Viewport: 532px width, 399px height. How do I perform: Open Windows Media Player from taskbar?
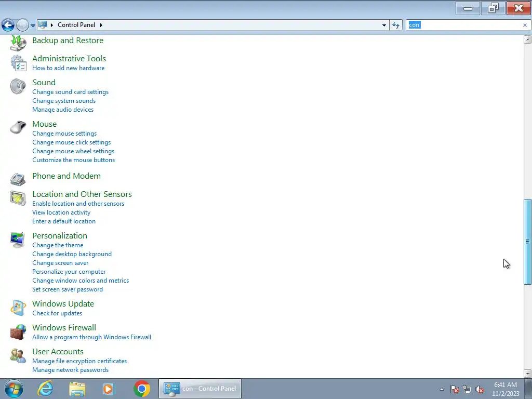[x=109, y=389]
